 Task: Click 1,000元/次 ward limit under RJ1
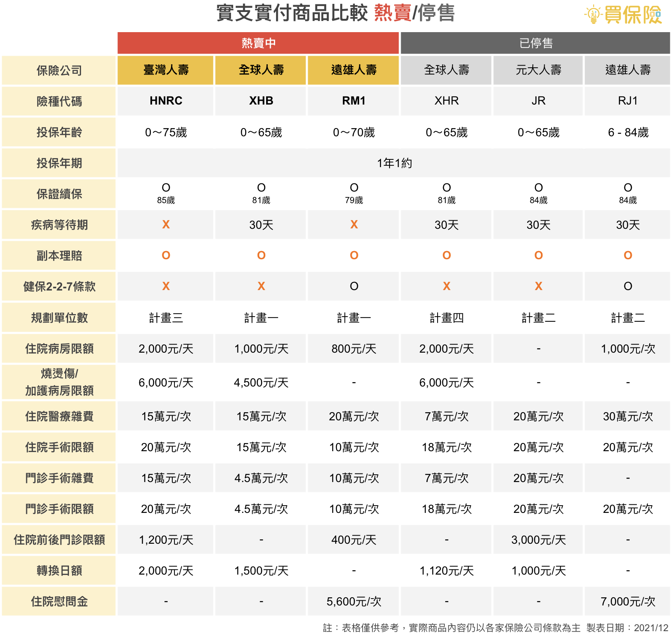click(628, 349)
